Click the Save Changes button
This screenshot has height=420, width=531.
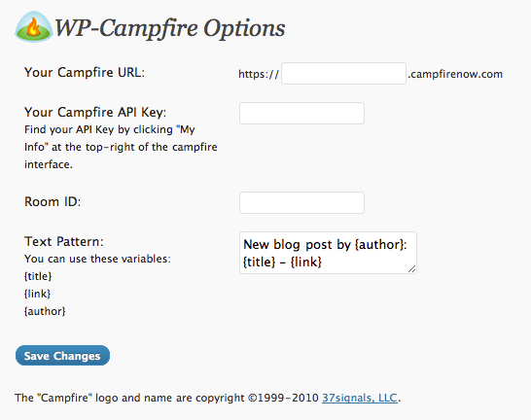click(x=62, y=356)
